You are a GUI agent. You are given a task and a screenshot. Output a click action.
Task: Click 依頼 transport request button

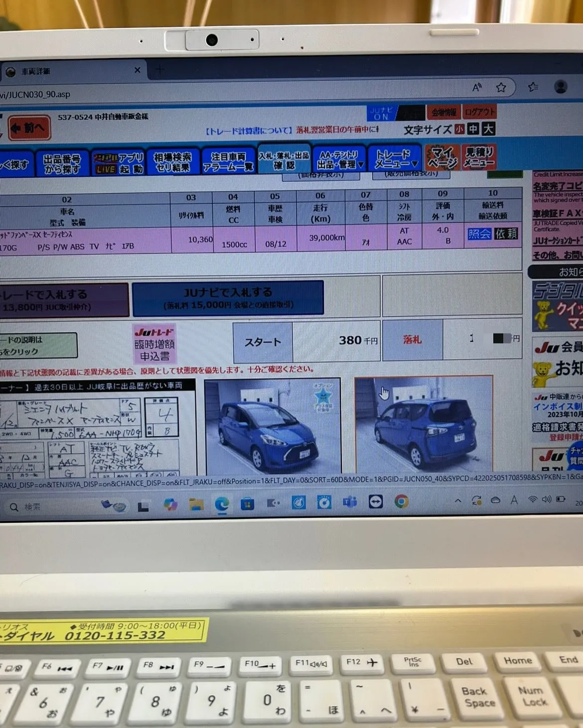[506, 233]
